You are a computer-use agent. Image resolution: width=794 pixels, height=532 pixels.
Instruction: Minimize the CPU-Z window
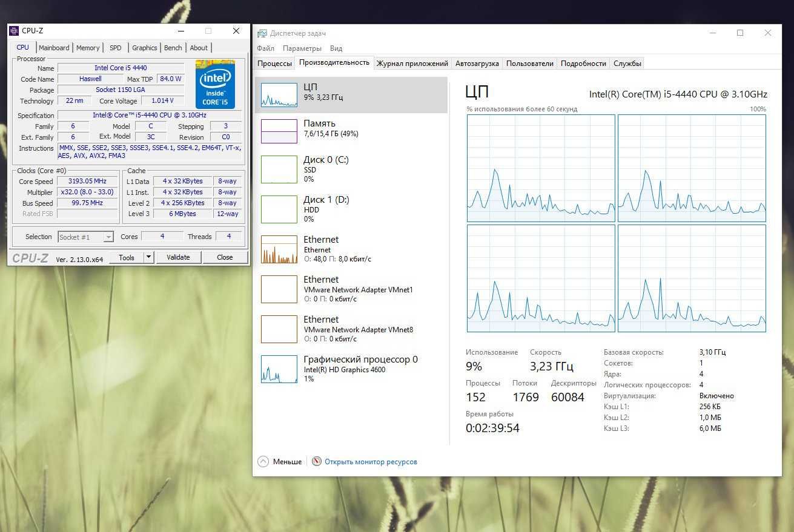pos(180,31)
